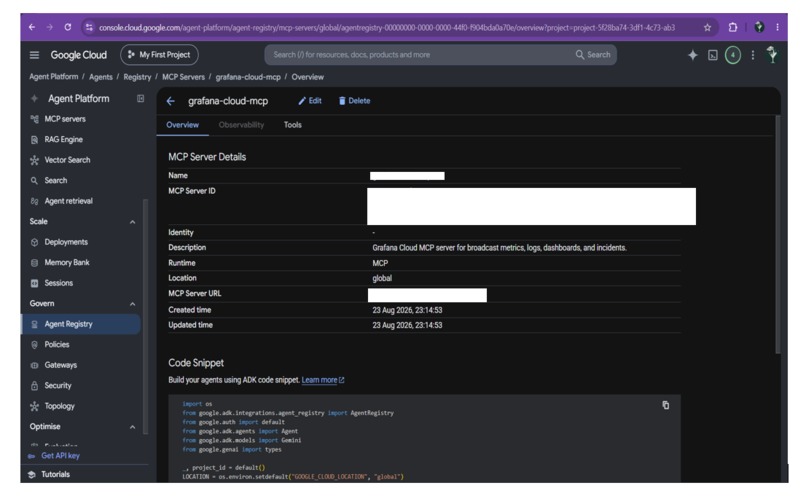Go to MCP Servers breadcrumb
Screen dimensions: 806x504
[184, 77]
